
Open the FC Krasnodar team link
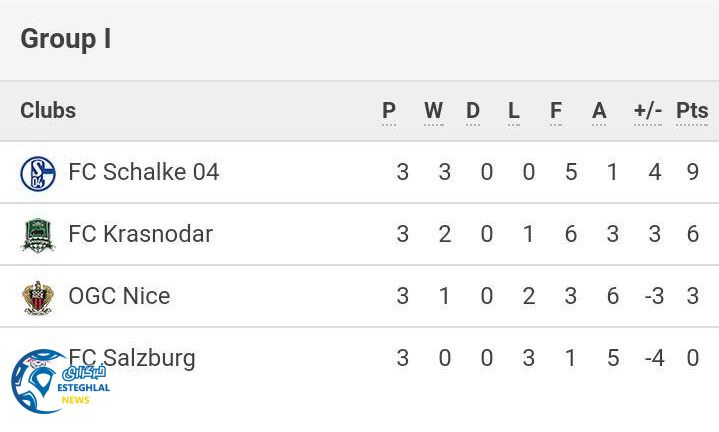[140, 234]
